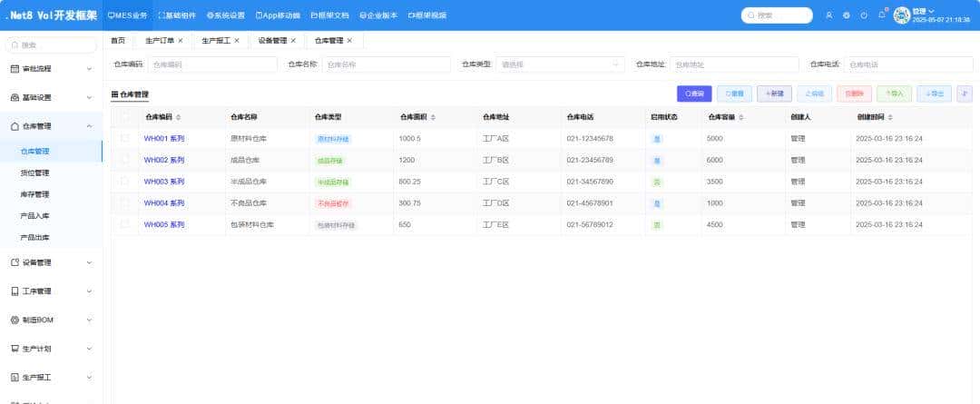Open the user profile icon in the header
980x404 pixels.
point(828,15)
